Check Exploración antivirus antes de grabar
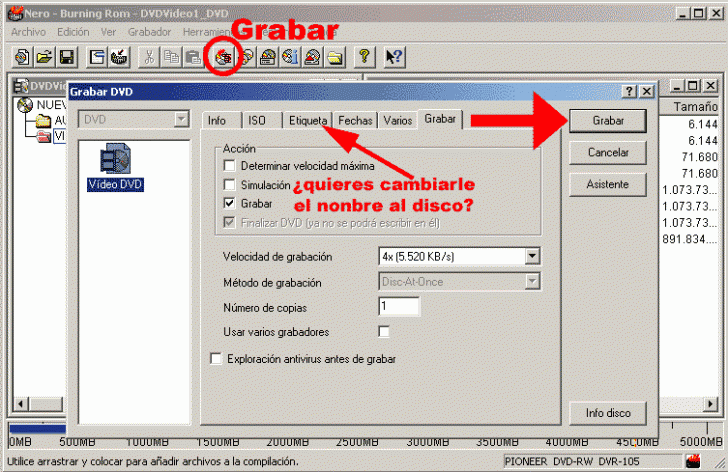Screen dimensions: 728x472 click(x=215, y=358)
